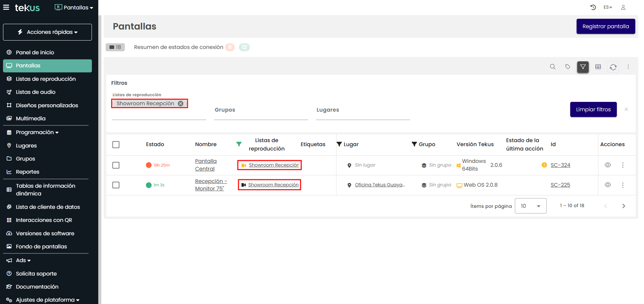Select the Pantalla Central row checkbox

(x=116, y=165)
